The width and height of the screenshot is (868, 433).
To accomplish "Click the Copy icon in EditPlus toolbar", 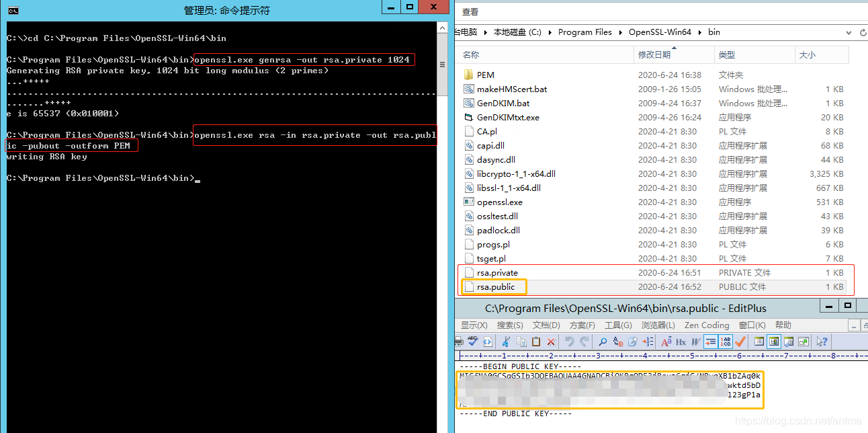I will pos(521,342).
